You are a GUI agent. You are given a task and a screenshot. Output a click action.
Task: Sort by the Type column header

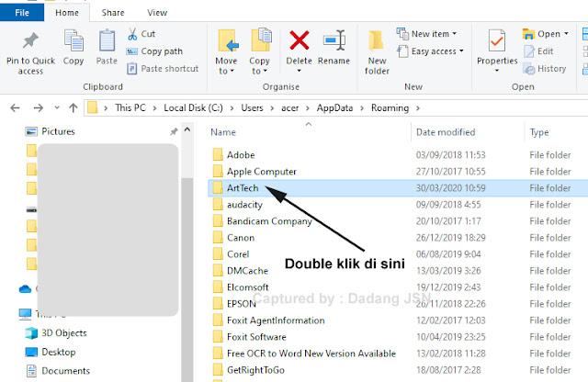(539, 132)
